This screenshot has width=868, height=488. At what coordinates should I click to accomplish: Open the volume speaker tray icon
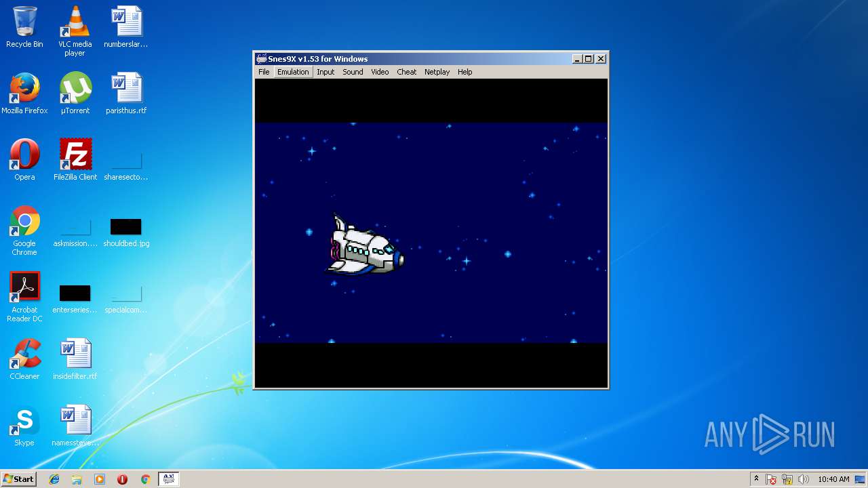(804, 479)
